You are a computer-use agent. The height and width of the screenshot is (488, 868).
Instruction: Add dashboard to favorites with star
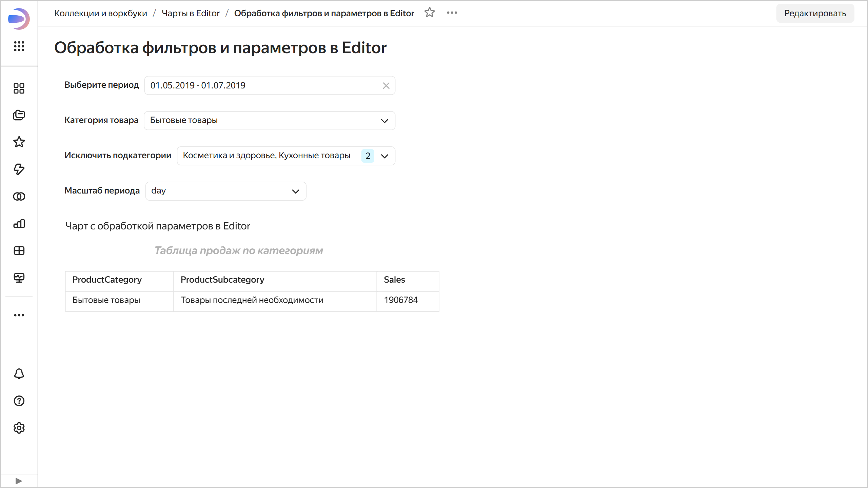pyautogui.click(x=430, y=13)
